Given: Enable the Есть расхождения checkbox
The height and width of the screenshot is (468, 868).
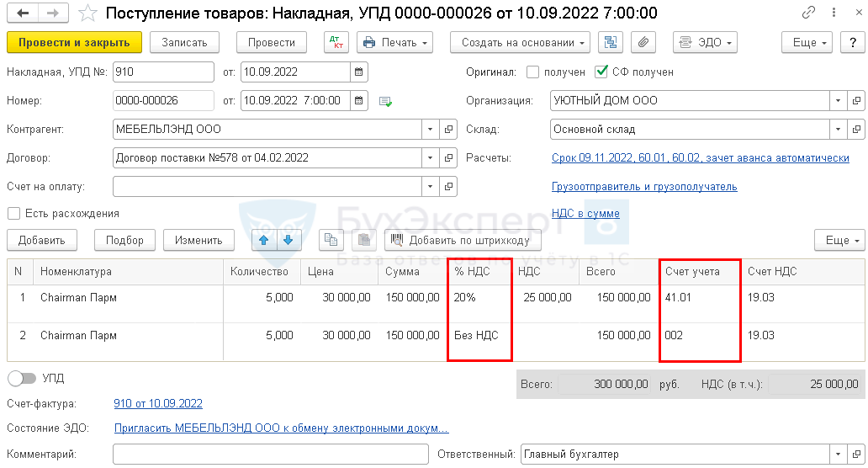Looking at the screenshot, I should pyautogui.click(x=13, y=214).
